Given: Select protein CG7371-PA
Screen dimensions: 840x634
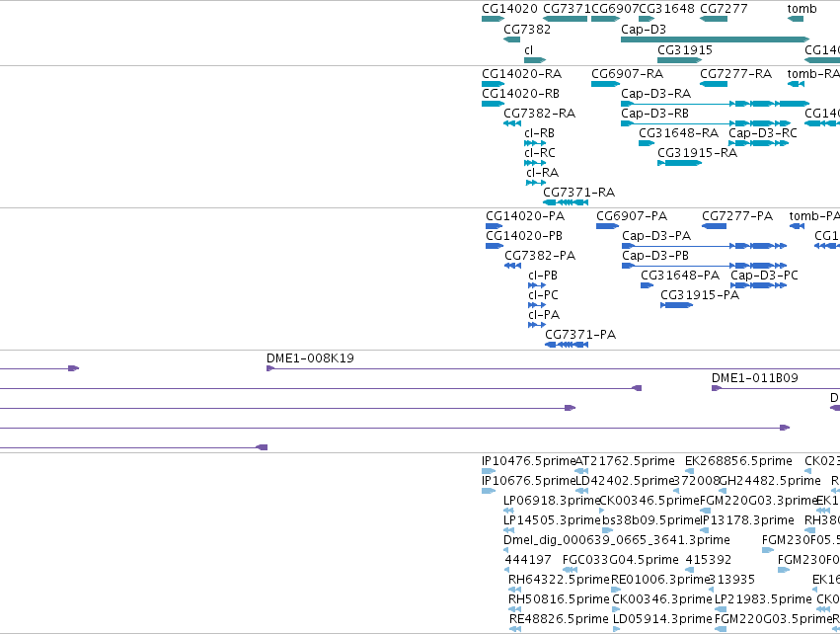Looking at the screenshot, I should point(567,345).
